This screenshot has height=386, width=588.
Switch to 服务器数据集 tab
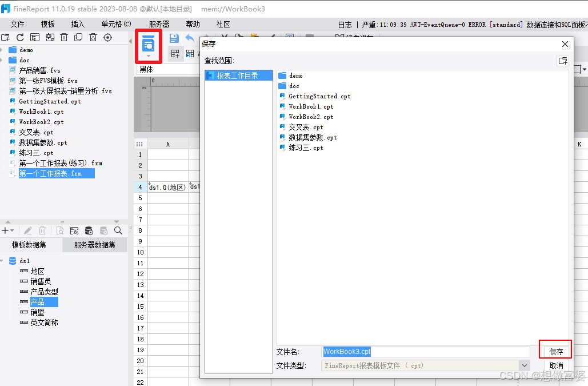[x=94, y=245]
